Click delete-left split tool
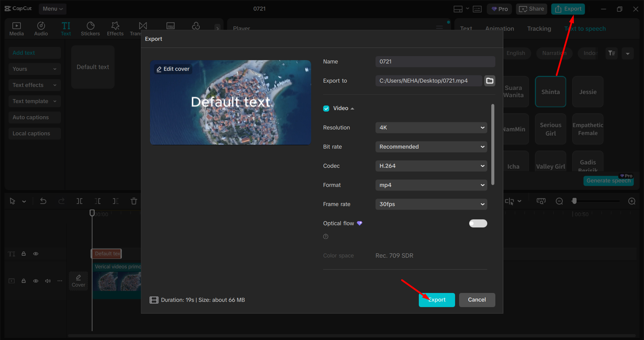Image resolution: width=644 pixels, height=340 pixels. [x=98, y=201]
